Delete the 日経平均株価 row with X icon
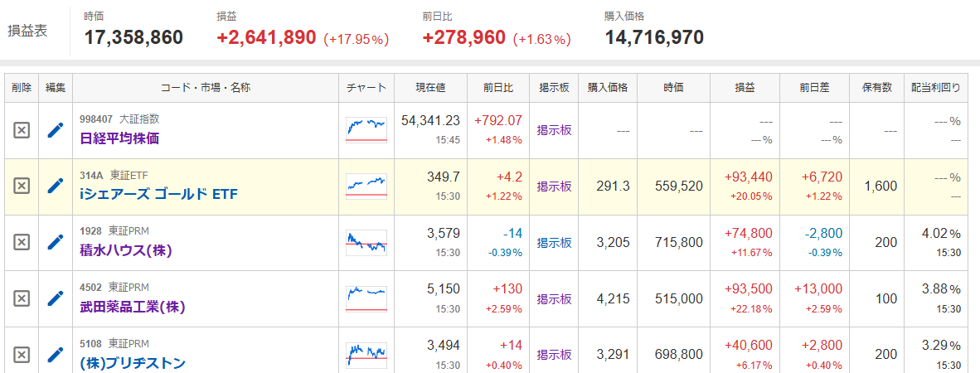980x373 pixels. pos(22,130)
